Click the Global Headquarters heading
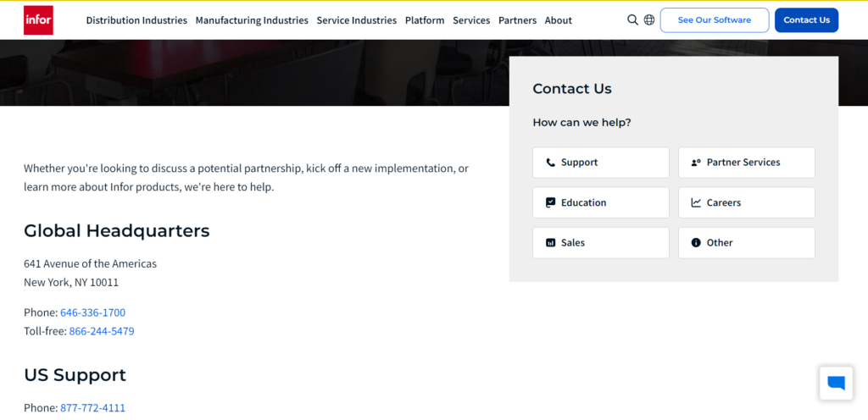The height and width of the screenshot is (420, 868). click(x=117, y=230)
